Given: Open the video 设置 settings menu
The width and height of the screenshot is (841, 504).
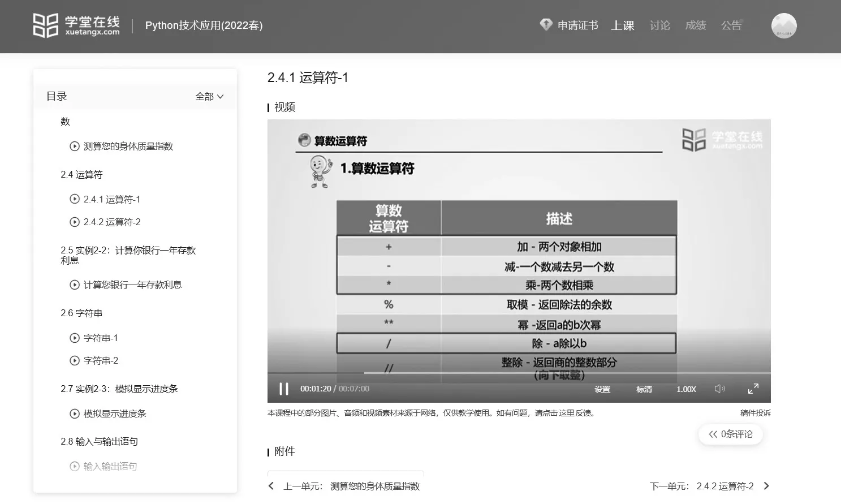Looking at the screenshot, I should 602,389.
